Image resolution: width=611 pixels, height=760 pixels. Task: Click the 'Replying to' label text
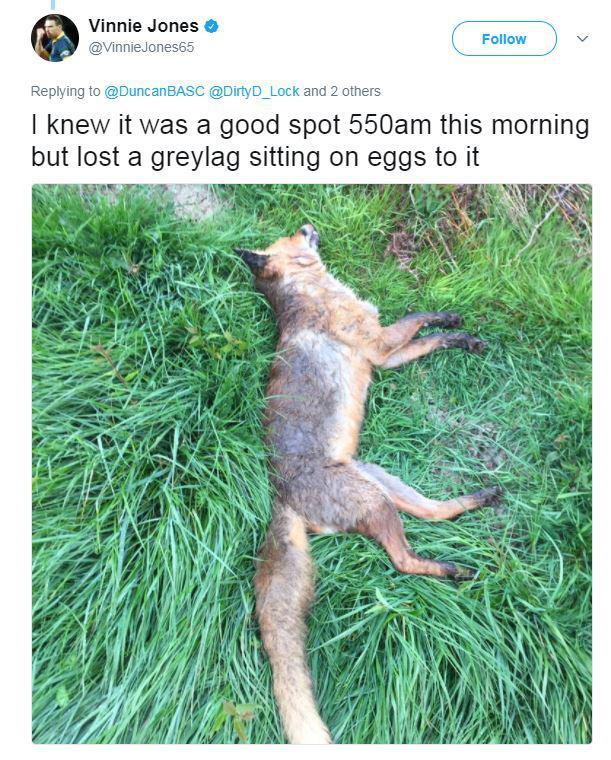click(x=65, y=91)
